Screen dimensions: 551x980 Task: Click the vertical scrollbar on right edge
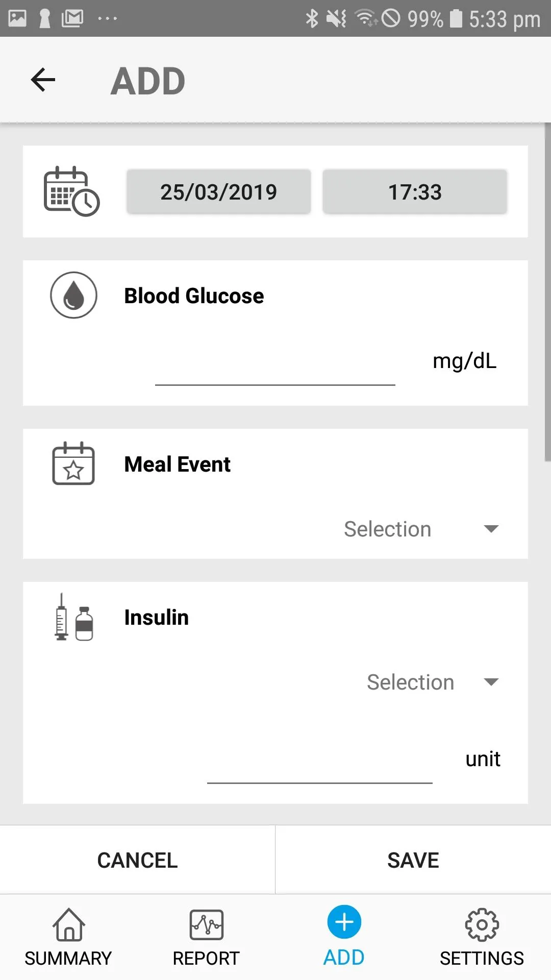click(547, 292)
